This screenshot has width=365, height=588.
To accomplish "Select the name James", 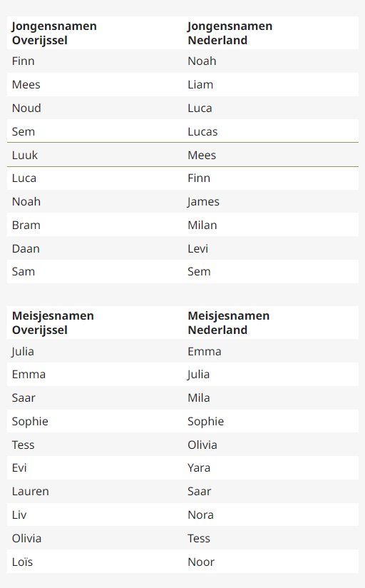I will click(x=203, y=202).
